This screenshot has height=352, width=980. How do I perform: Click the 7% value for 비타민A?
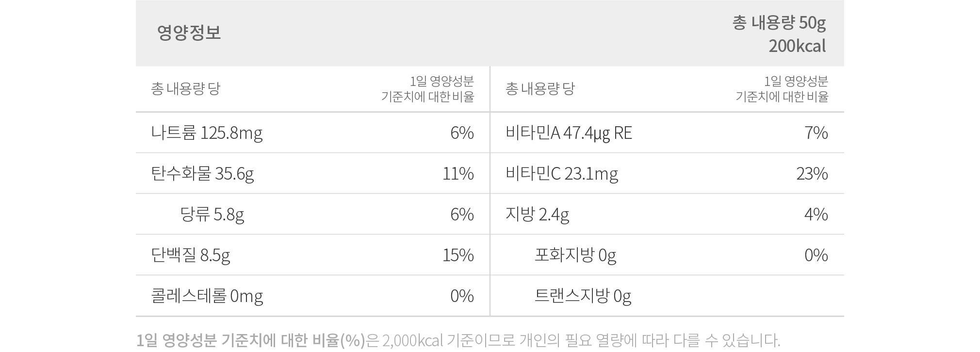pos(816,133)
